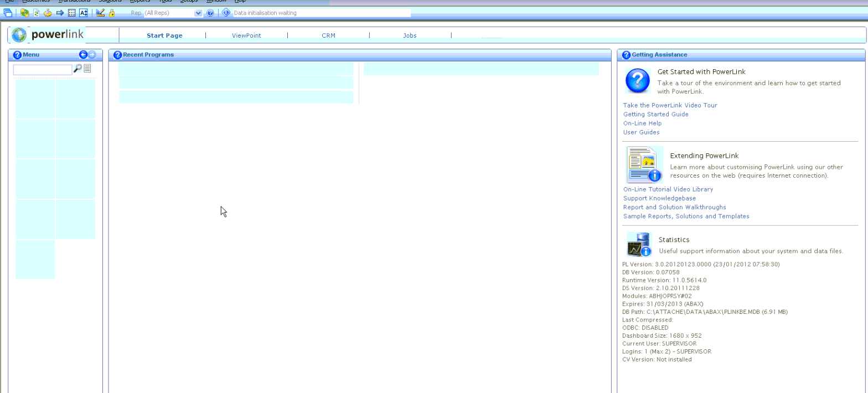Click the 'DB Version: 0.07058' line
The image size is (868, 393).
pyautogui.click(x=650, y=272)
